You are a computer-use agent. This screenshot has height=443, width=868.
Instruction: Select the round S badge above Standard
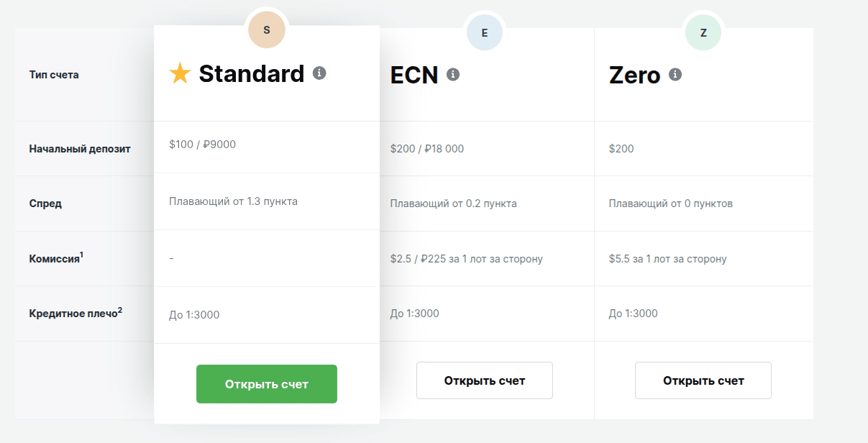[267, 30]
